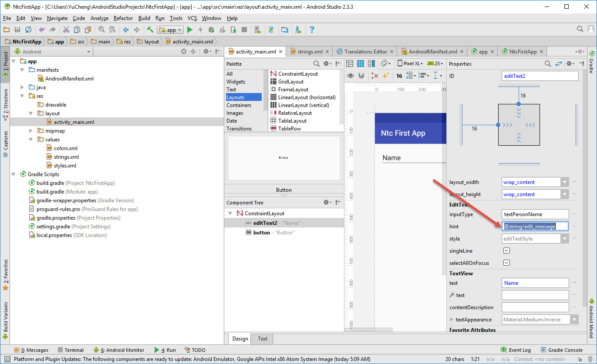Click the Make Project hammer icon

[150, 30]
